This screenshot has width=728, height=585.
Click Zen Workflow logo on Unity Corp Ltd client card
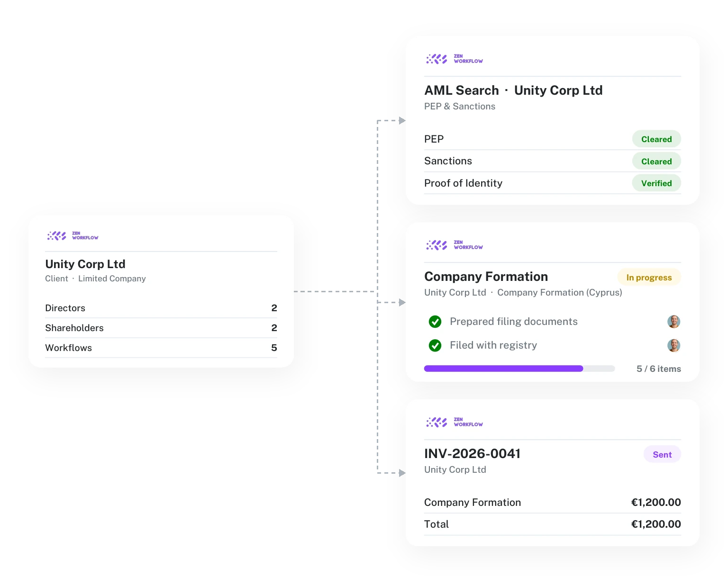(x=73, y=235)
